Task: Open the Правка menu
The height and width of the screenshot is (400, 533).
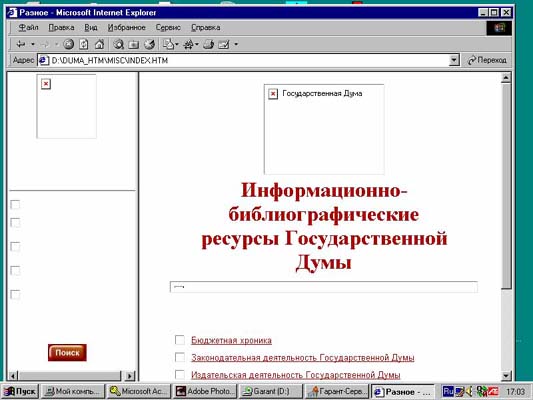Action: 61,28
